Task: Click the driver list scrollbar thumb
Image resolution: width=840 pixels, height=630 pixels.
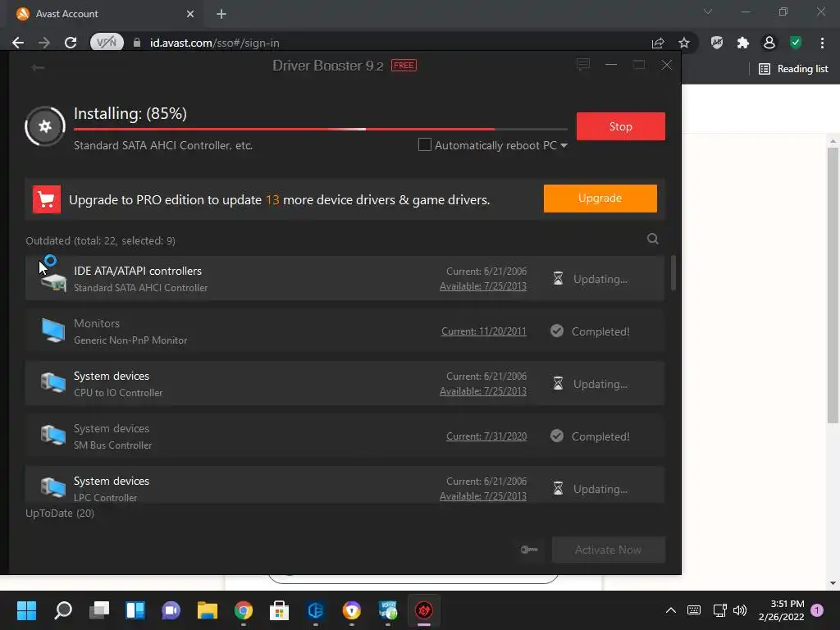Action: coord(673,273)
